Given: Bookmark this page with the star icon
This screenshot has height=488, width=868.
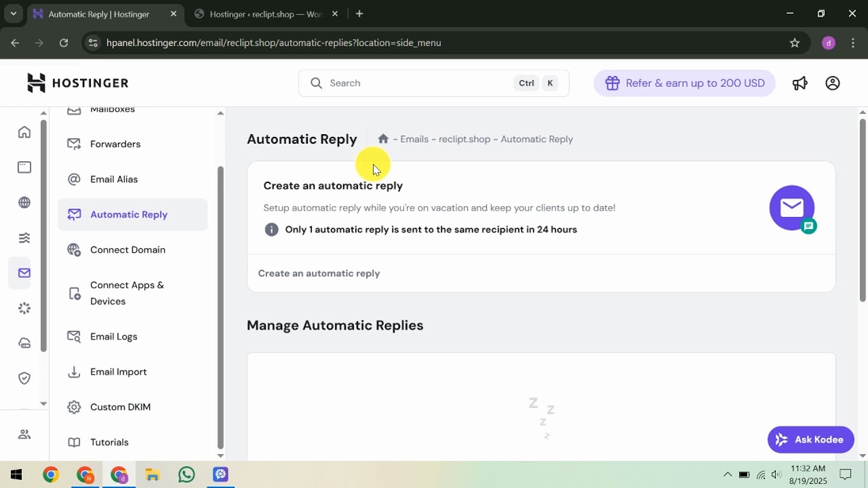Looking at the screenshot, I should pos(795,43).
